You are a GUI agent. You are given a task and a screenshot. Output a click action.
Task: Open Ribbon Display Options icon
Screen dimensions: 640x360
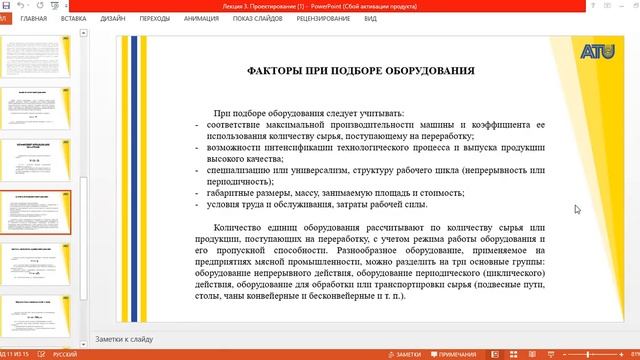607,5
